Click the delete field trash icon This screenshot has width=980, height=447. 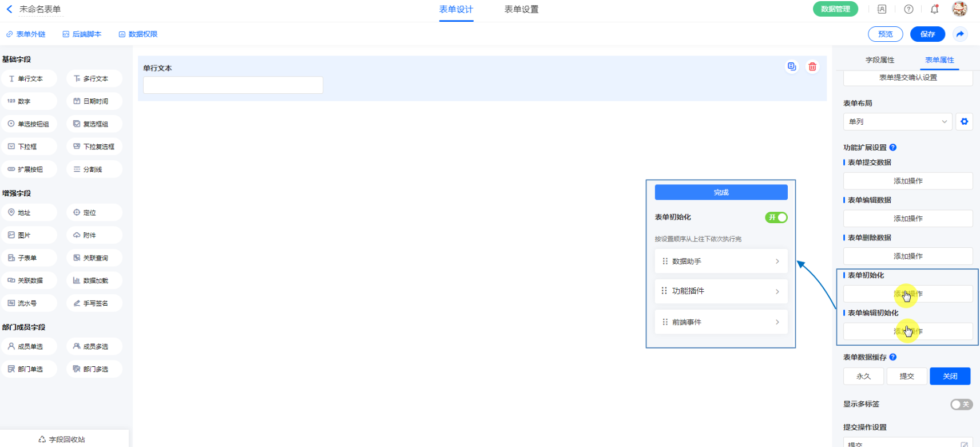click(812, 67)
